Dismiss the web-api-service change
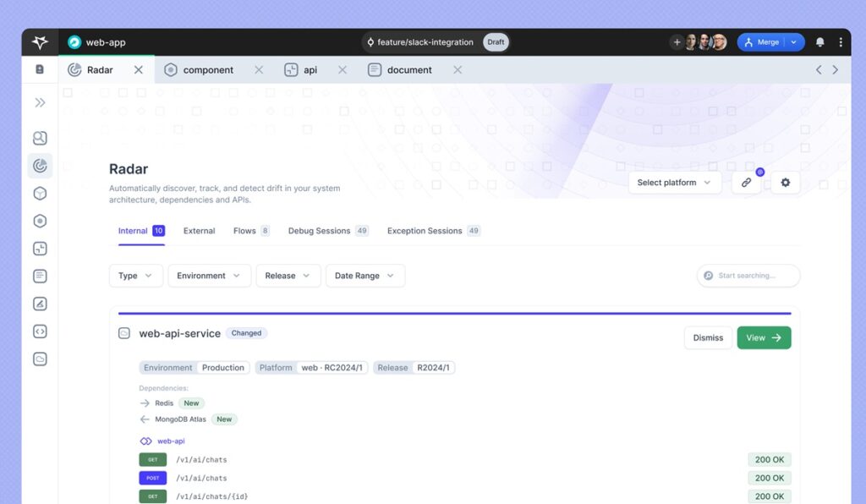 click(x=708, y=338)
